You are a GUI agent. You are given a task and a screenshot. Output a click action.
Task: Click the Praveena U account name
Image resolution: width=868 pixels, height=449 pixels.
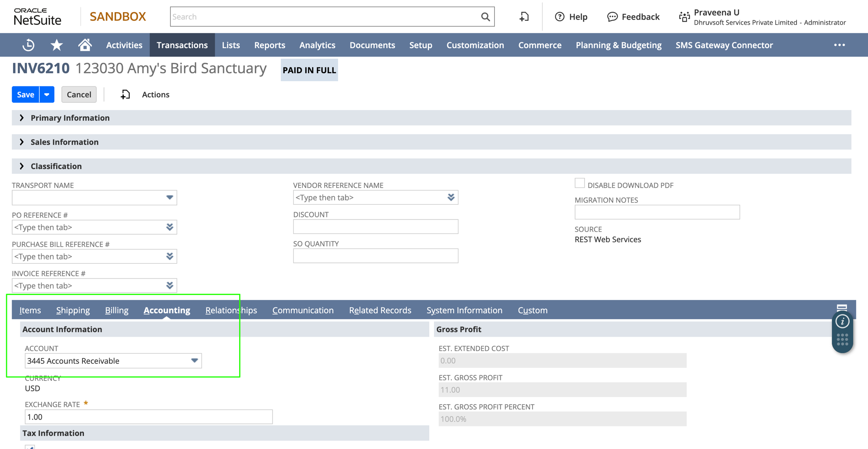[717, 12]
